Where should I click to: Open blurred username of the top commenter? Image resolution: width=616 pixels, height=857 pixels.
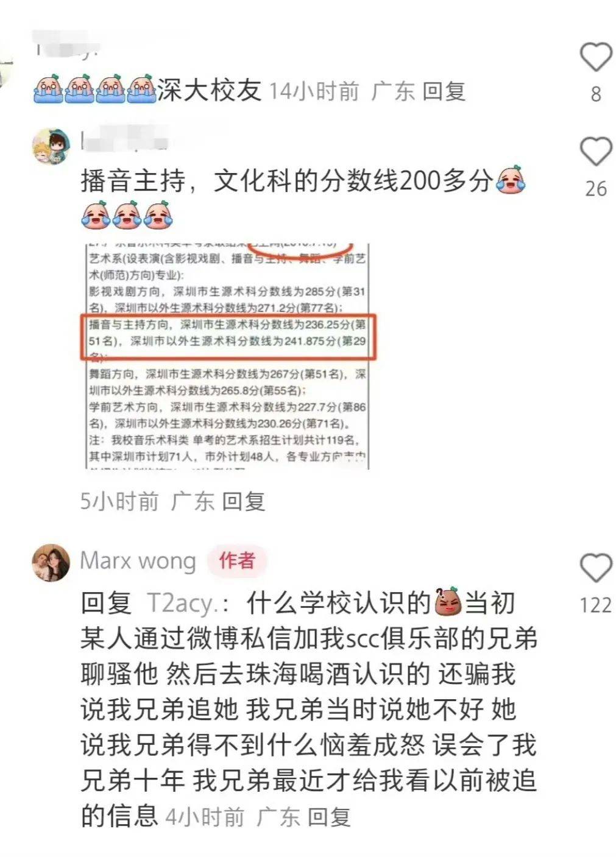67,46
